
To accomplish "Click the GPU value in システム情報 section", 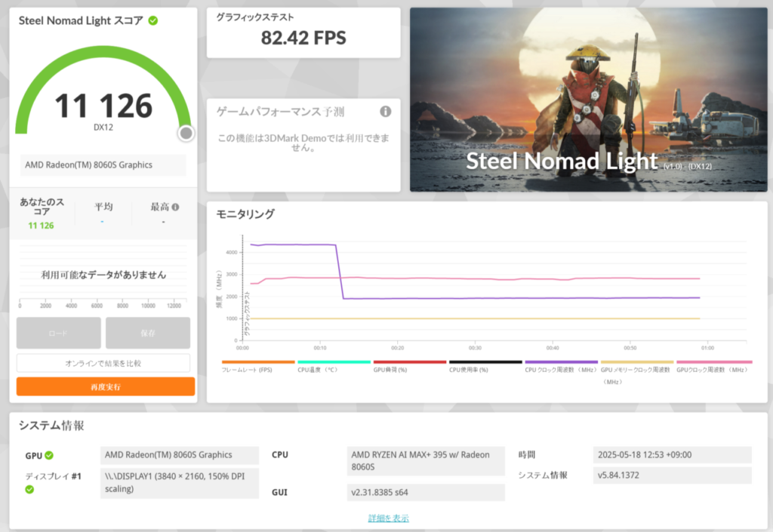I will (180, 455).
